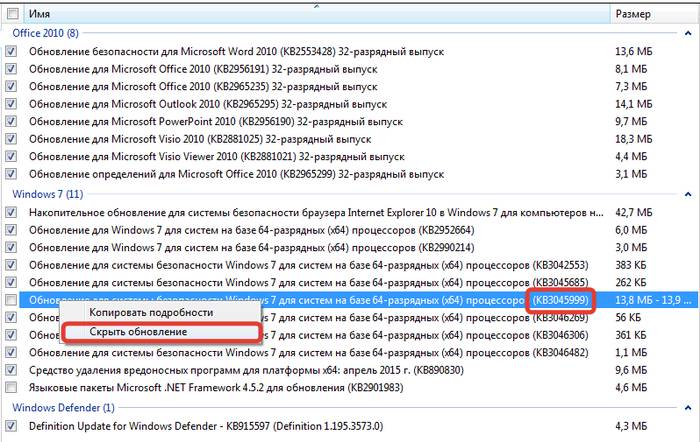700x442 pixels.
Task: Uncheck malware removal tool KB890830 checkbox
Action: coord(11,370)
